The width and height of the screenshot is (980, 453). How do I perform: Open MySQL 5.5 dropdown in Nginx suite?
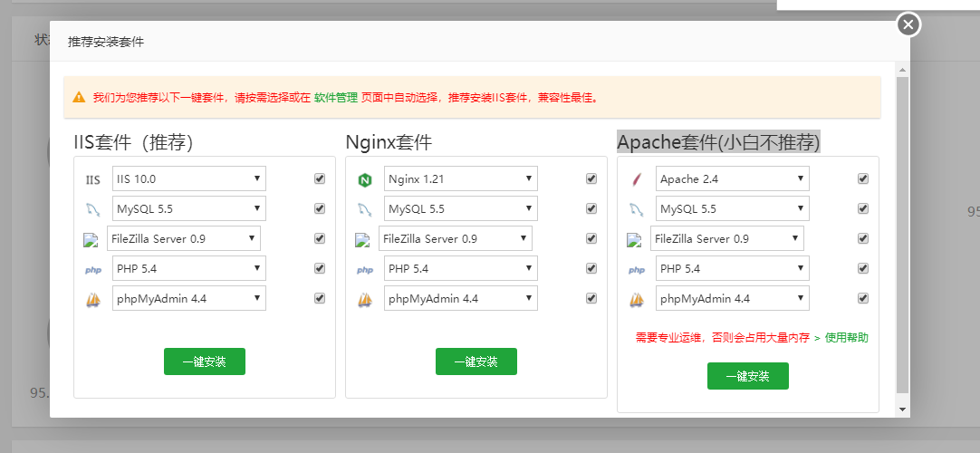(x=461, y=208)
